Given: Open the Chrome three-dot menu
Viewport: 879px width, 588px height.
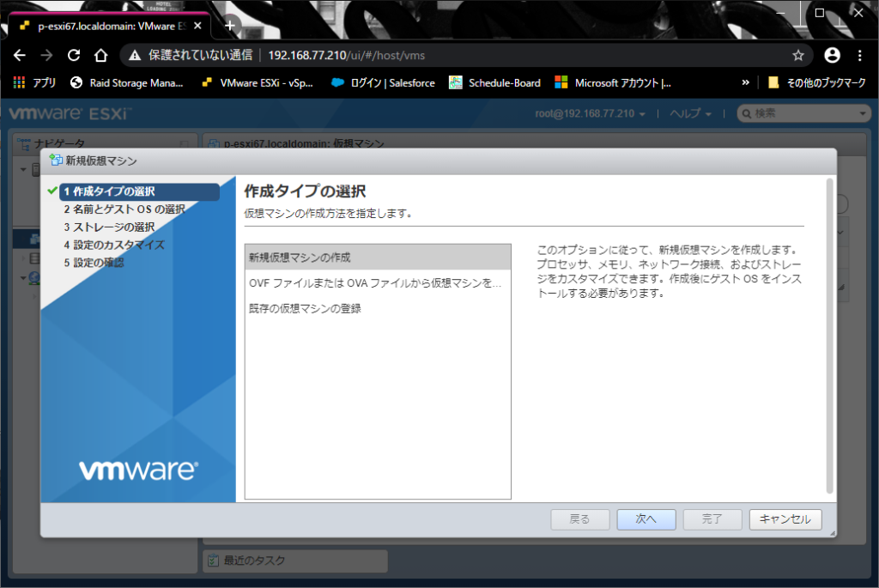Looking at the screenshot, I should click(x=859, y=56).
